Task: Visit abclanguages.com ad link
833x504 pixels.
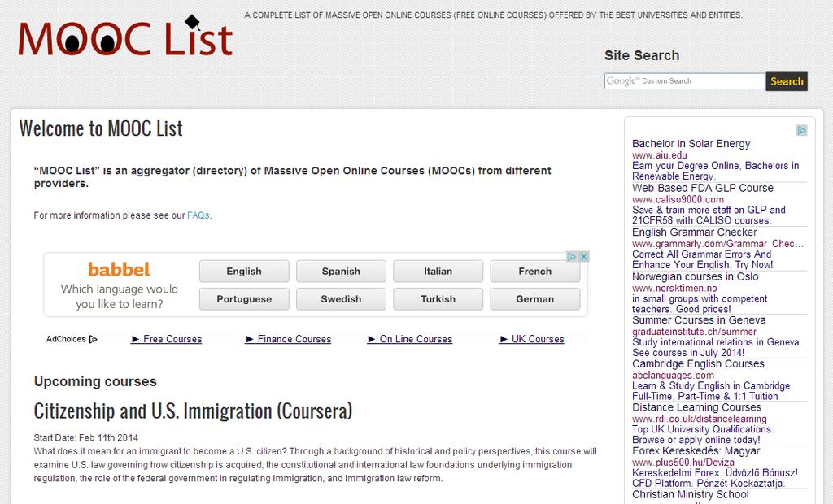Action: [x=673, y=376]
